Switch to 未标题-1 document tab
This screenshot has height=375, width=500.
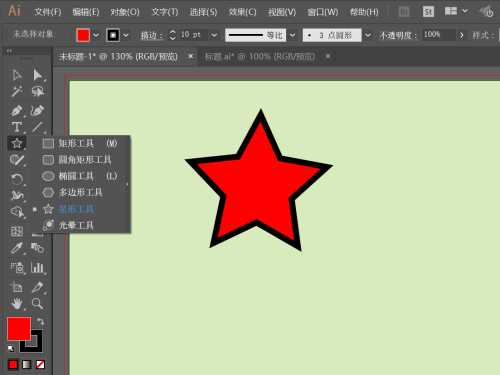tap(118, 57)
